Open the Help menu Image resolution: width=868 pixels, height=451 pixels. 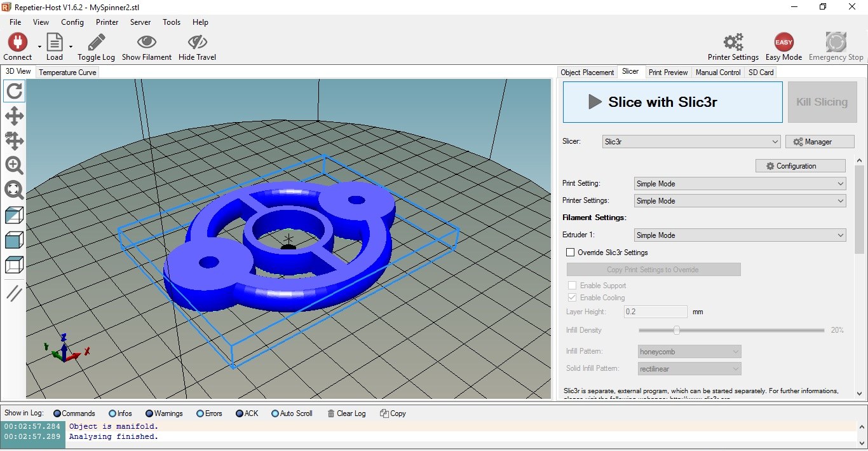pos(200,22)
